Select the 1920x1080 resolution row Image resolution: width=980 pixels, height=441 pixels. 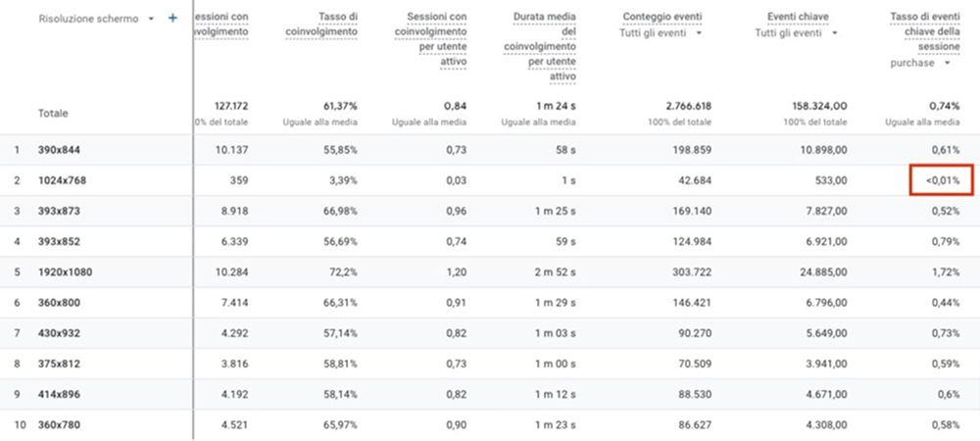tap(66, 271)
